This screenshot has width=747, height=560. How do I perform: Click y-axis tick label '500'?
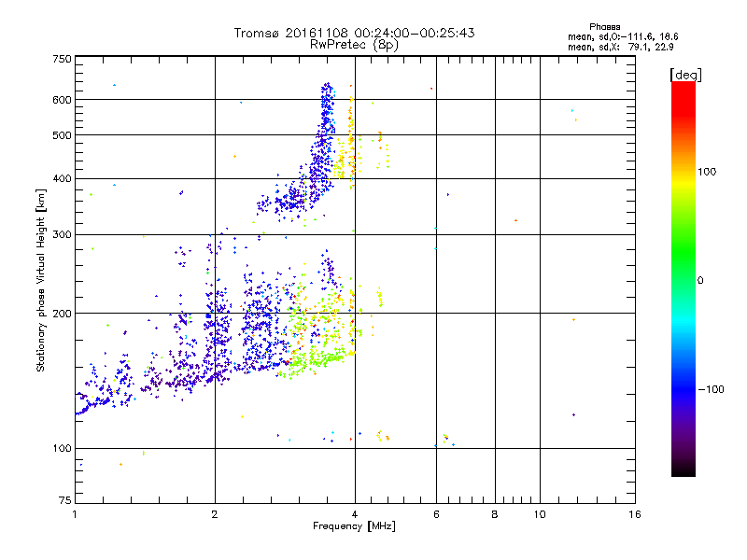click(x=62, y=135)
